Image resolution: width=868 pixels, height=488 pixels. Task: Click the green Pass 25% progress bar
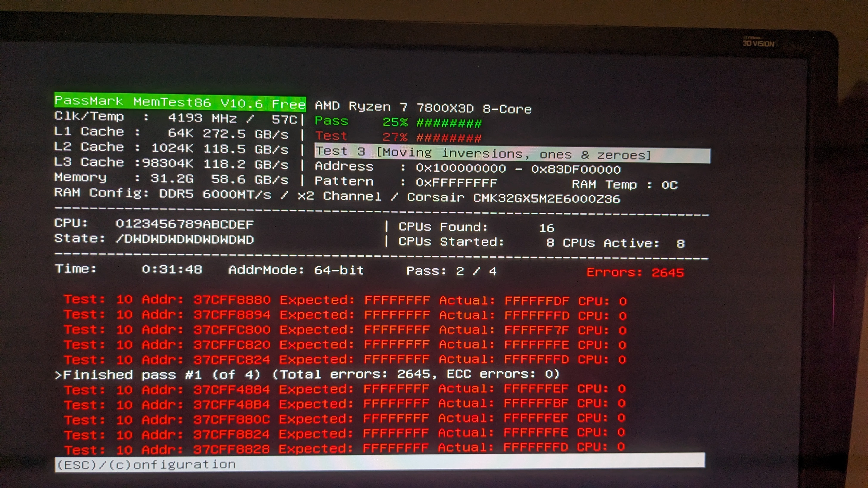click(398, 122)
